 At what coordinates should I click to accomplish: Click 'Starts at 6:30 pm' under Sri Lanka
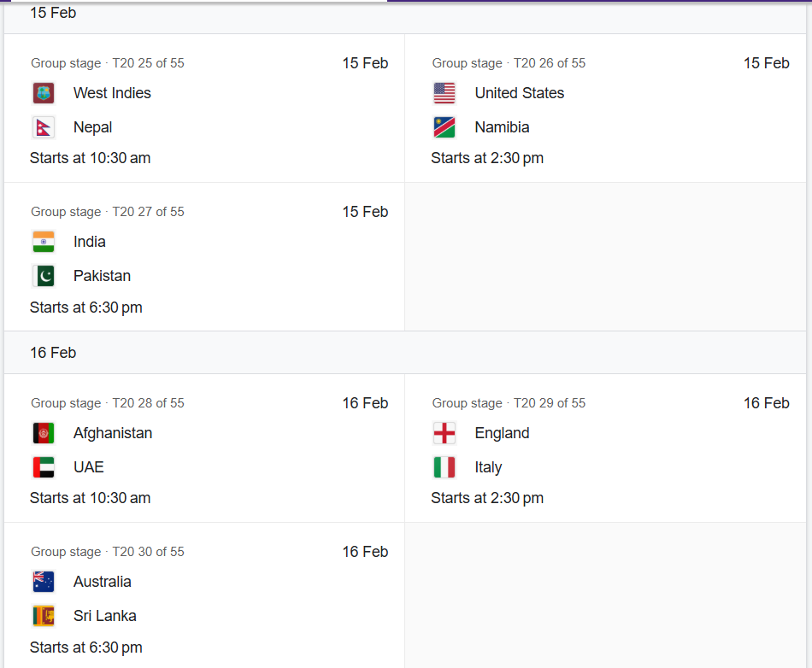coord(86,647)
